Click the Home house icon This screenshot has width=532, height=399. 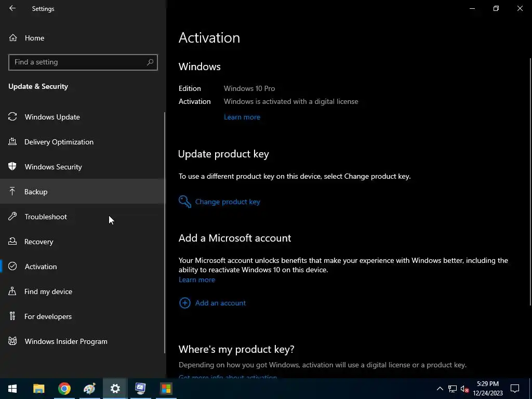click(13, 37)
